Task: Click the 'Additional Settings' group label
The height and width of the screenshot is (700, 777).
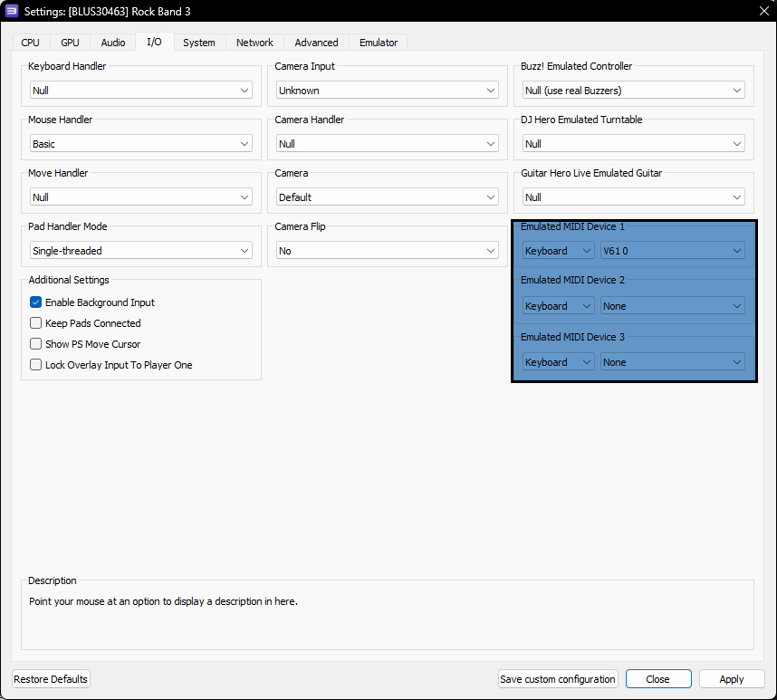Action: coord(69,280)
